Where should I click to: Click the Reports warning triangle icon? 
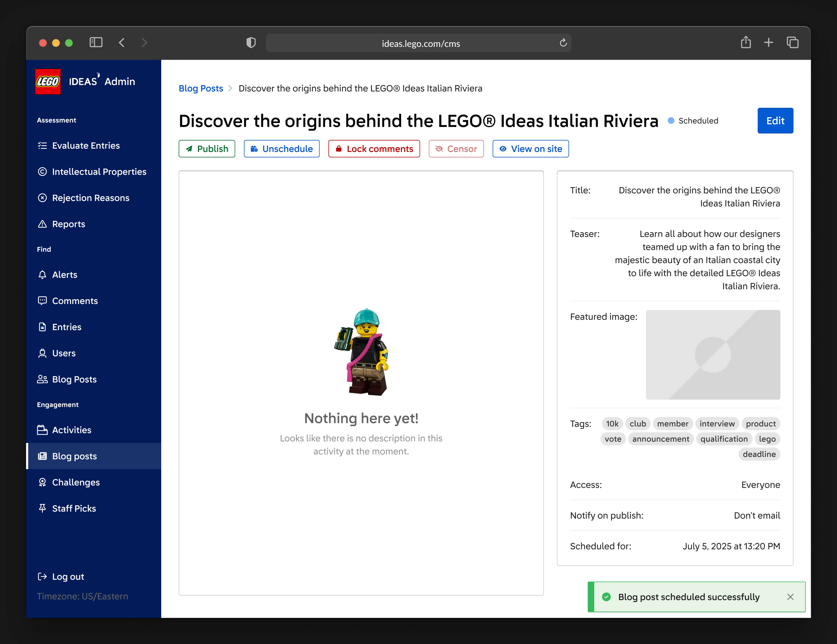pyautogui.click(x=43, y=224)
